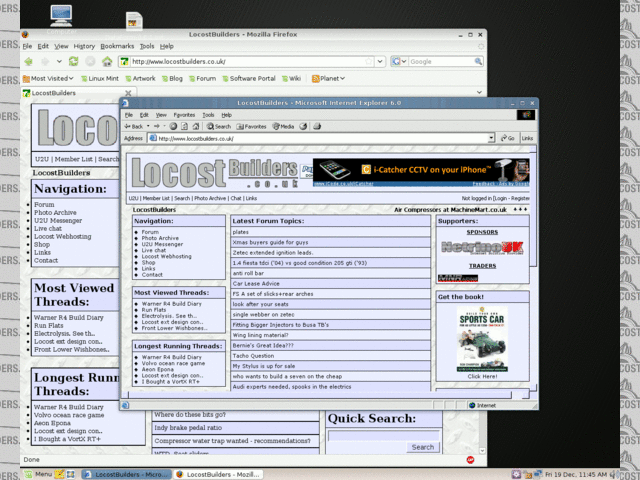The height and width of the screenshot is (480, 640).
Task: Open Internet Explorer Favorites pane
Action: coord(251,127)
